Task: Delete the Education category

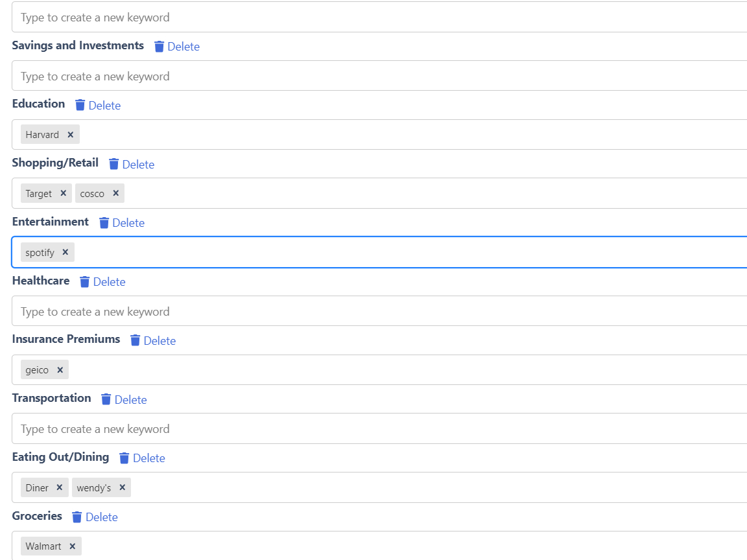Action: [97, 105]
